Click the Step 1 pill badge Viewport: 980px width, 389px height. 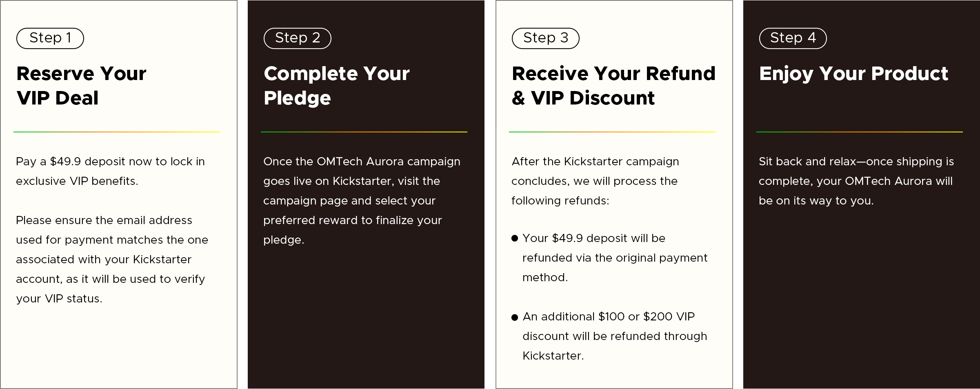click(50, 38)
